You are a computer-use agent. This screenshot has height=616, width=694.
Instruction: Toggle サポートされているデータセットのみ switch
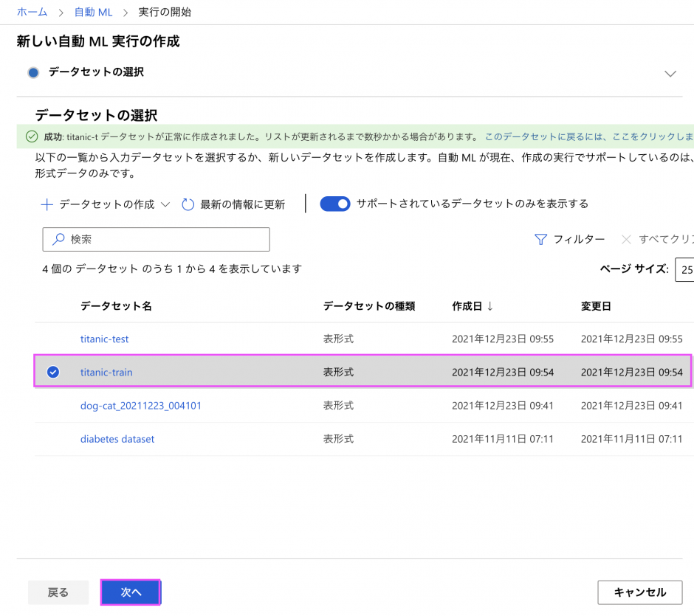click(335, 204)
